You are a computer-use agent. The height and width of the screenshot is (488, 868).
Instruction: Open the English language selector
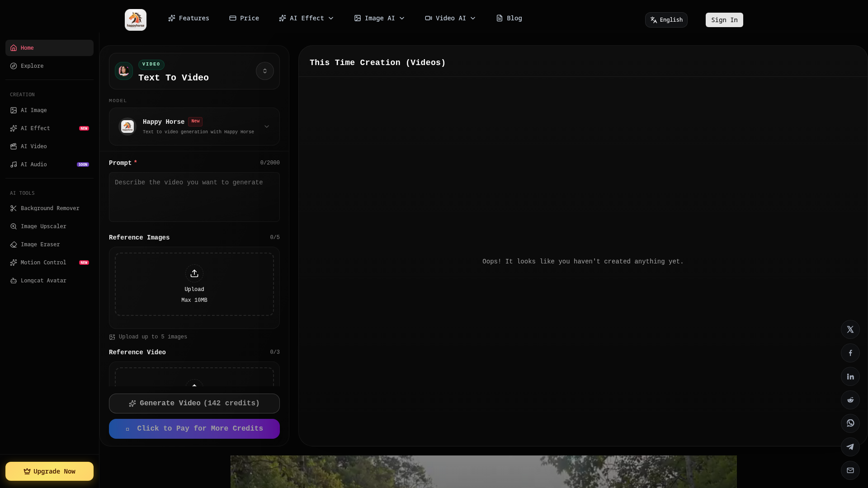click(666, 20)
